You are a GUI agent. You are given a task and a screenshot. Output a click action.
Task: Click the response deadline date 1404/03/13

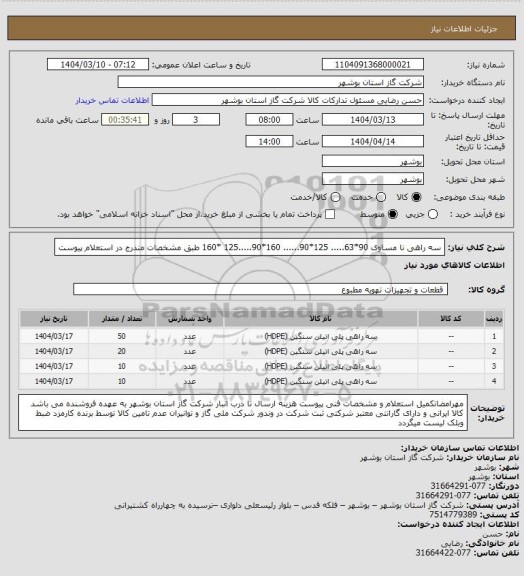point(373,120)
